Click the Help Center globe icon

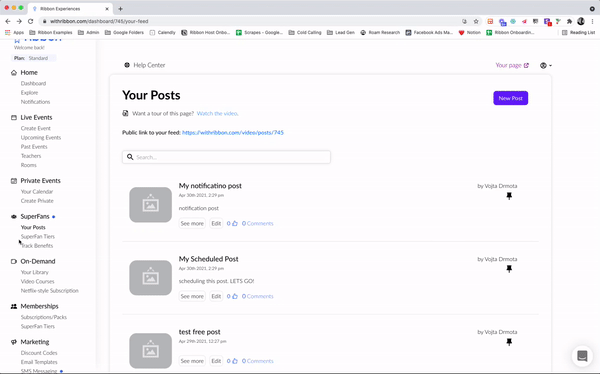click(x=127, y=65)
